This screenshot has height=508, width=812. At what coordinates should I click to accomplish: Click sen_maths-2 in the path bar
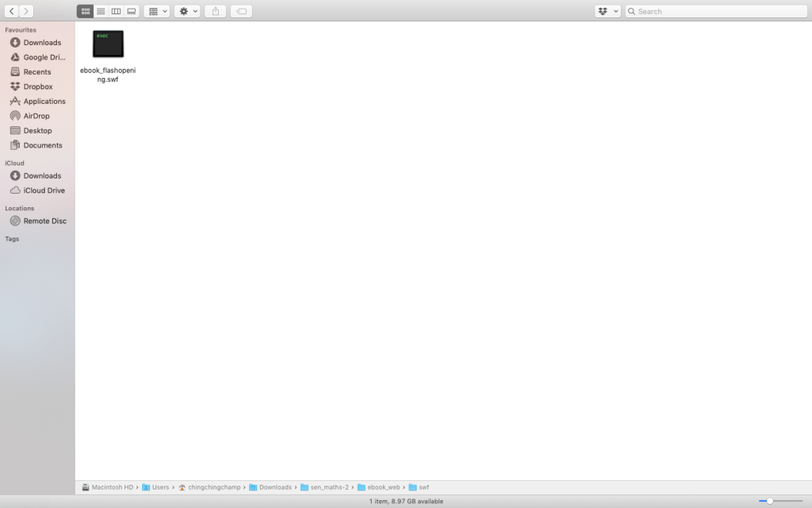tap(329, 487)
